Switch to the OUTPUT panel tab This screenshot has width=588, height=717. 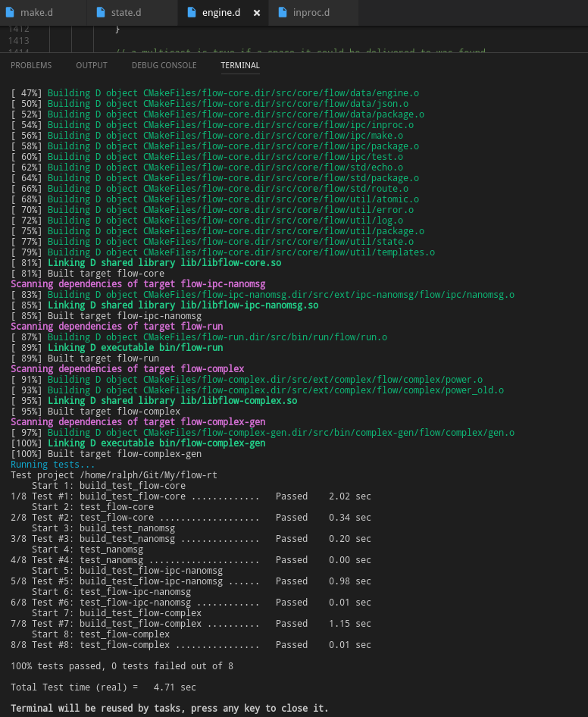click(92, 65)
